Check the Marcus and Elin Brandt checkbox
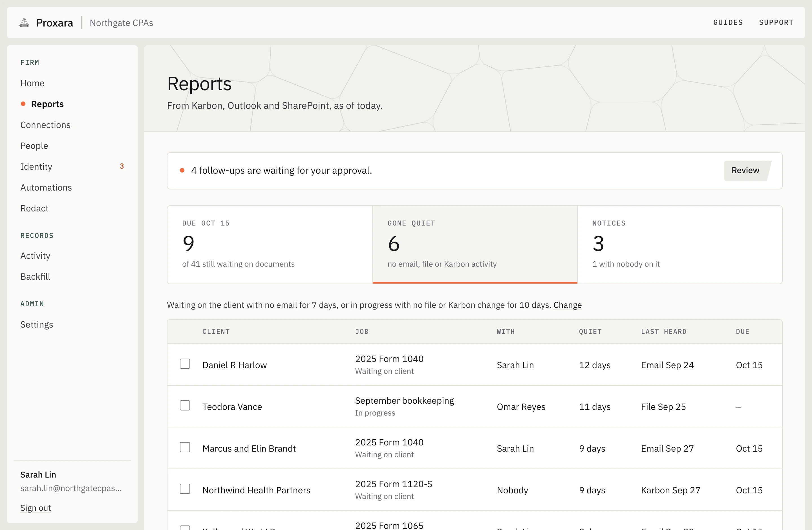The height and width of the screenshot is (530, 812). pos(185,447)
